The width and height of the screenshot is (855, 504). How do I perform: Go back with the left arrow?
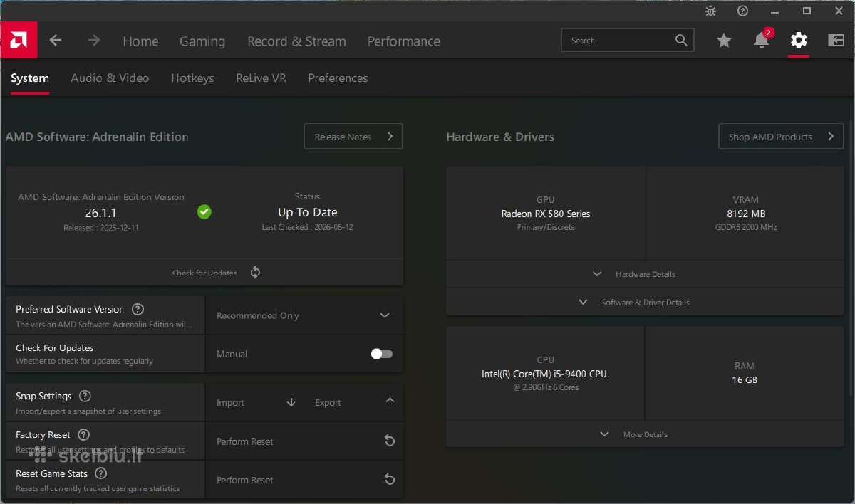pyautogui.click(x=56, y=41)
